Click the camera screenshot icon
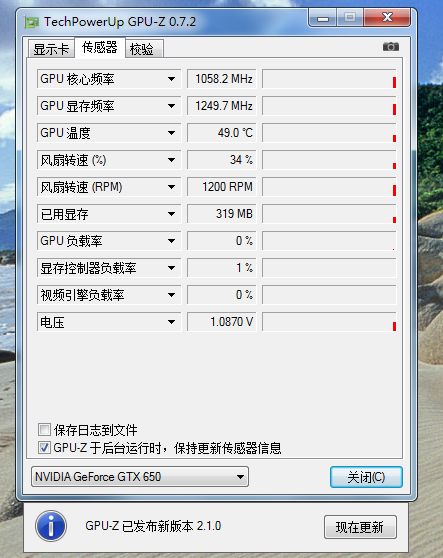Screen dimensions: 443x558 pos(391,47)
